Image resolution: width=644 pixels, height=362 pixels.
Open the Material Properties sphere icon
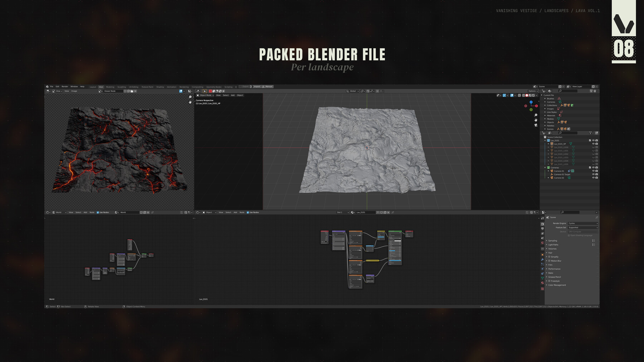(543, 283)
